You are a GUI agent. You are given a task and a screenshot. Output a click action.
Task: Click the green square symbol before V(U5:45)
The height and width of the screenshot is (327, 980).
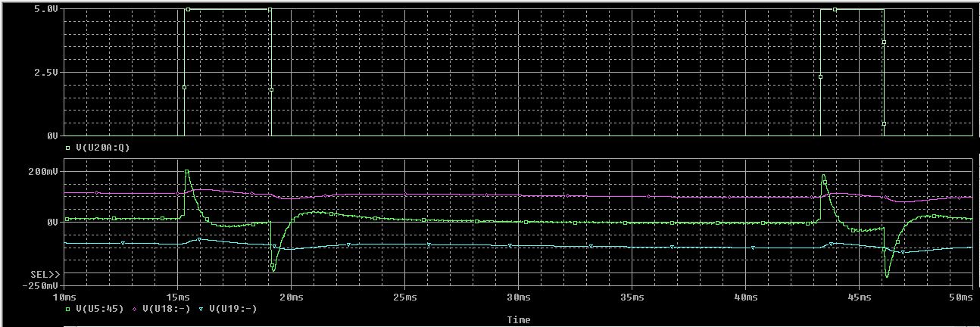click(x=68, y=309)
